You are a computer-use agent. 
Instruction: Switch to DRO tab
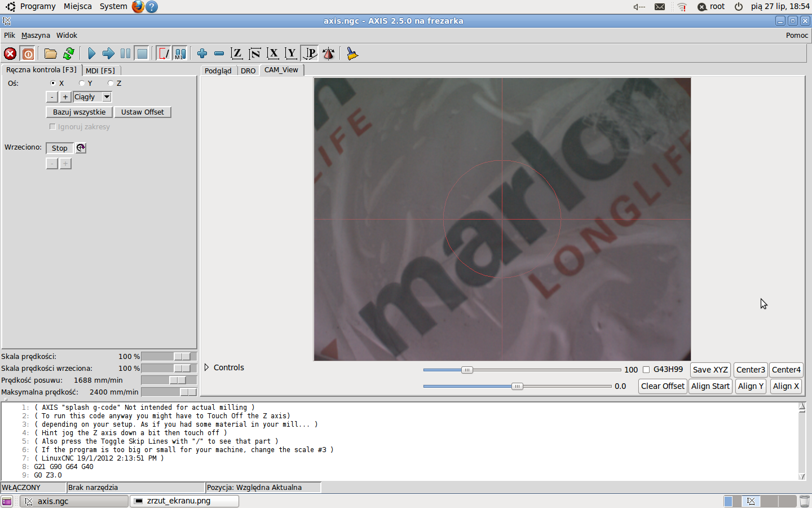248,71
